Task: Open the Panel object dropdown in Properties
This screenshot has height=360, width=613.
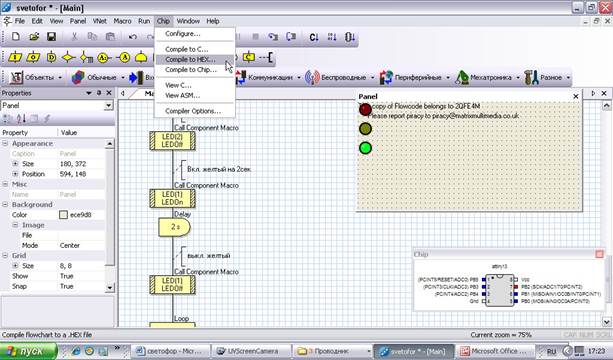Action: pyautogui.click(x=108, y=106)
